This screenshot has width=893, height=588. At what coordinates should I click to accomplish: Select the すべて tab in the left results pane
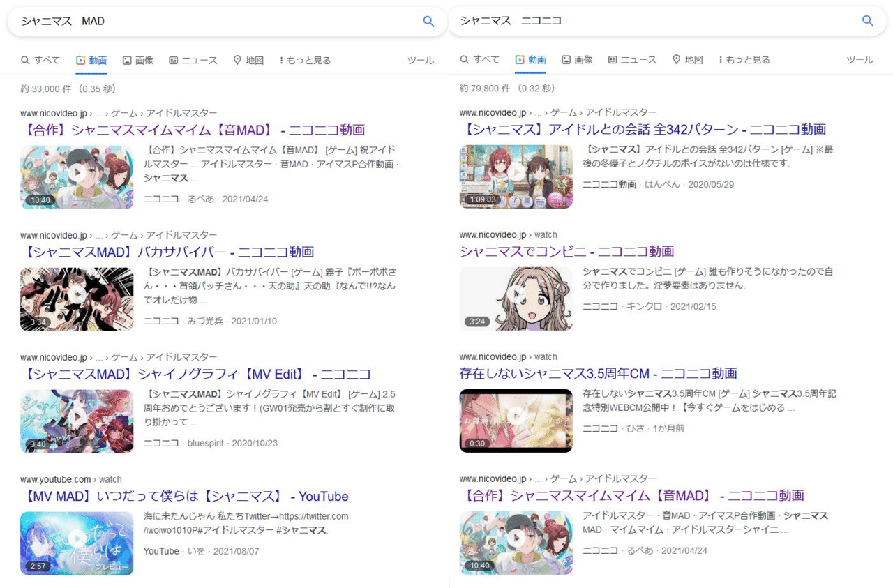pyautogui.click(x=40, y=61)
